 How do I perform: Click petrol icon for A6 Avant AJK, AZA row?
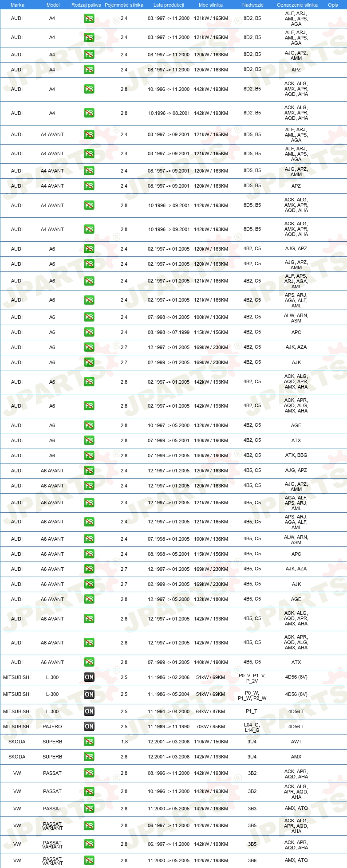pyautogui.click(x=89, y=569)
